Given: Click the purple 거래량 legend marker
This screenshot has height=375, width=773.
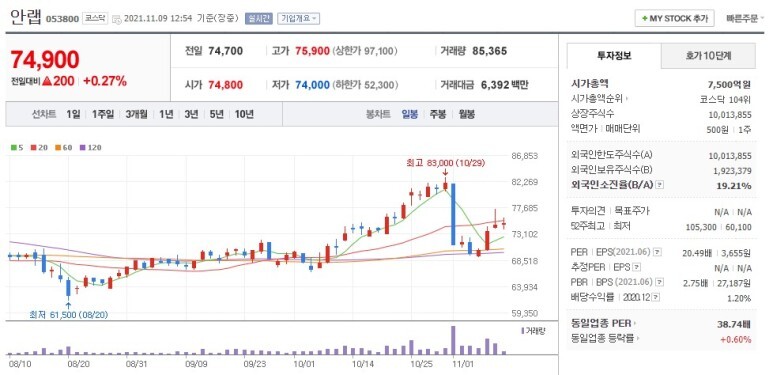Looking at the screenshot, I should tap(523, 331).
